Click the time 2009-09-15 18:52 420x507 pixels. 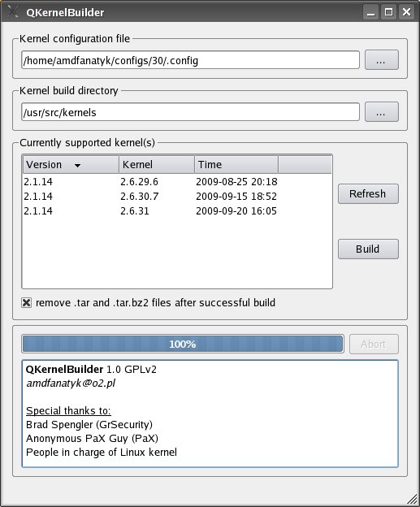236,197
